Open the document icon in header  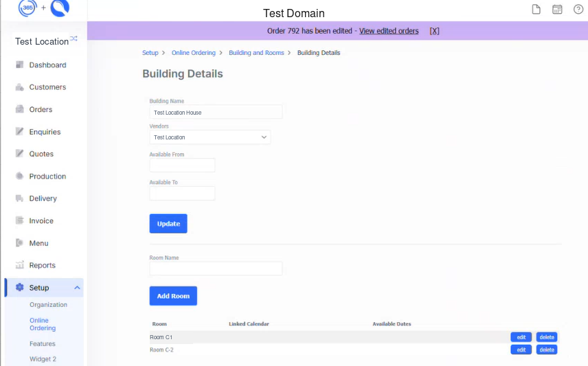click(536, 10)
